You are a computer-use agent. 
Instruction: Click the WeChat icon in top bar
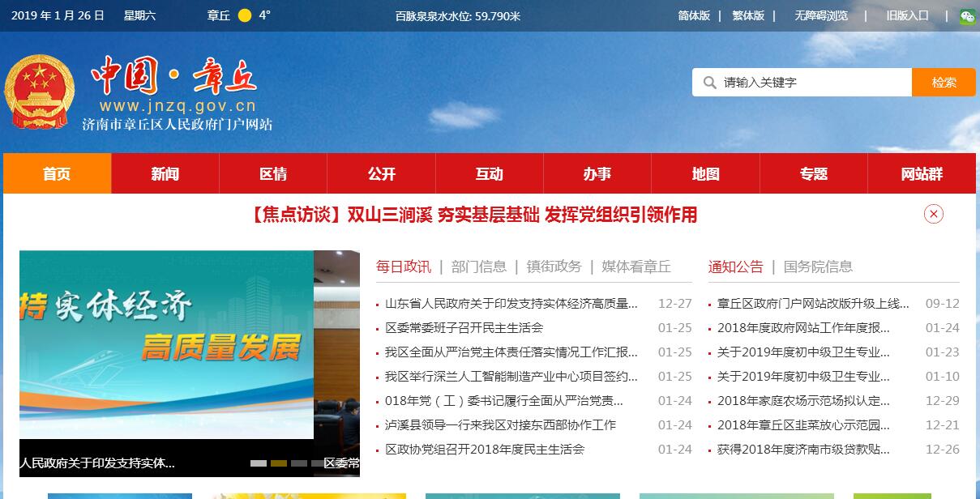coord(967,16)
